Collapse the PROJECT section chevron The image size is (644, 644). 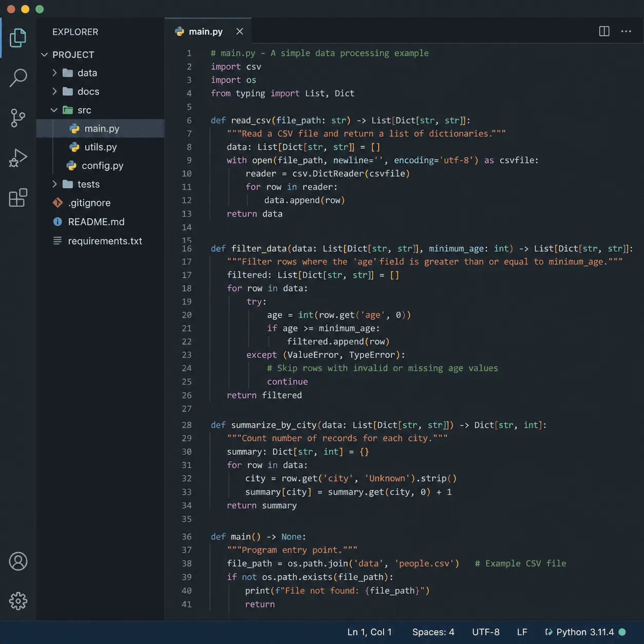44,54
